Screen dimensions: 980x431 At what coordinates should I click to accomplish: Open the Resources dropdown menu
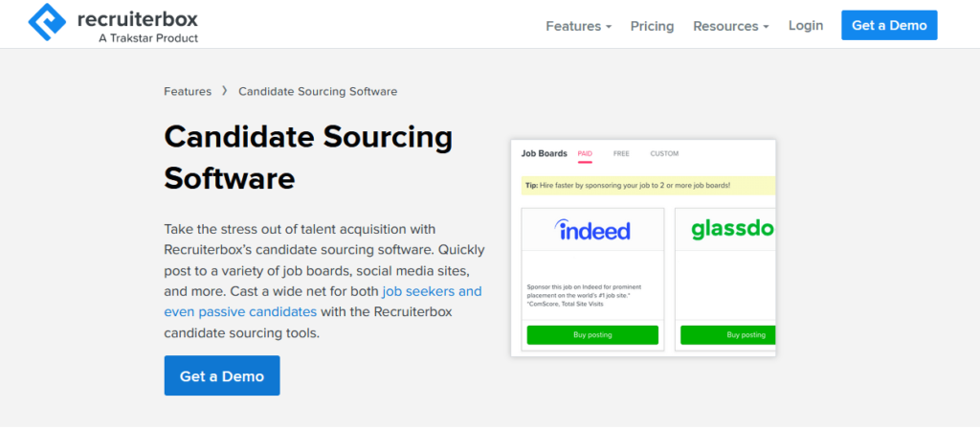coord(730,26)
